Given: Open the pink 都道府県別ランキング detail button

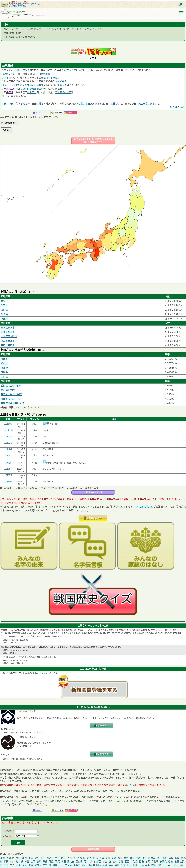Looking at the screenshot, I should coord(93,140).
